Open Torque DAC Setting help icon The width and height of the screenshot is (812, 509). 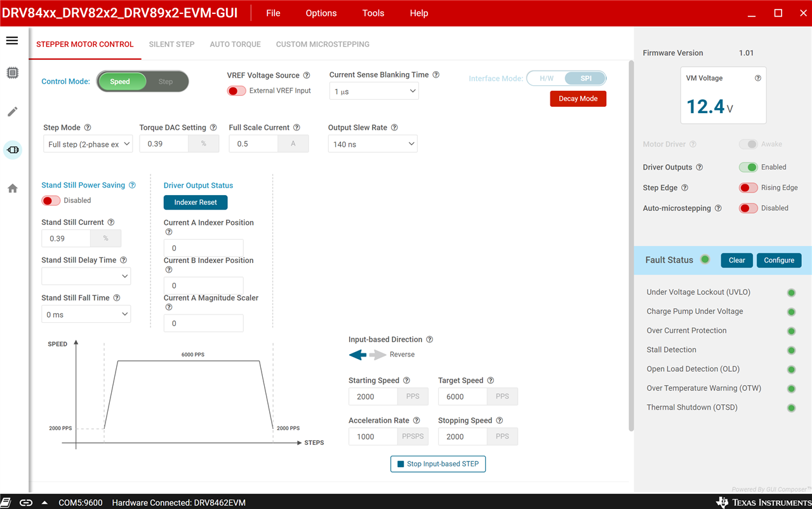(x=213, y=128)
